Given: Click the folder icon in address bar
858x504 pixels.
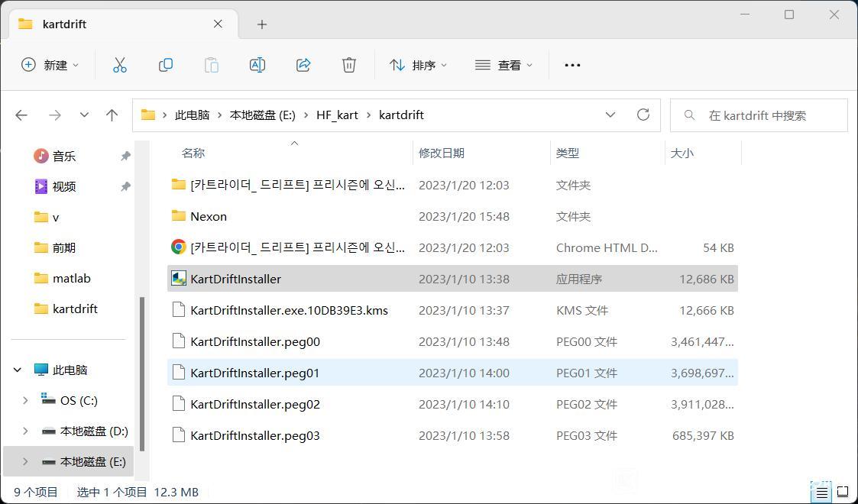Looking at the screenshot, I should pyautogui.click(x=147, y=115).
